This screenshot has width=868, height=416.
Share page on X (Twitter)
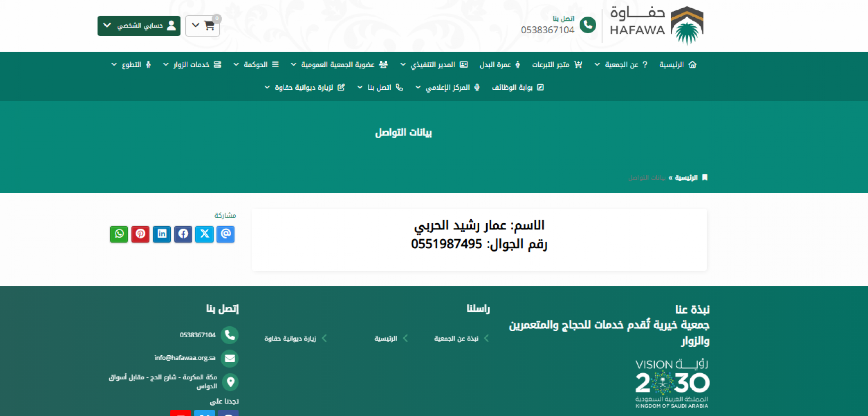204,234
